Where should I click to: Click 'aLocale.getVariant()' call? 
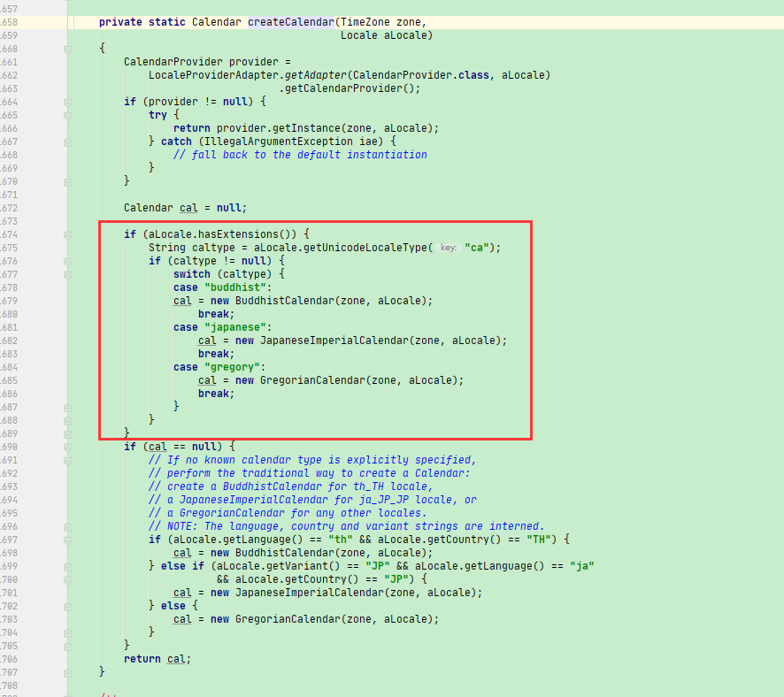[279, 566]
